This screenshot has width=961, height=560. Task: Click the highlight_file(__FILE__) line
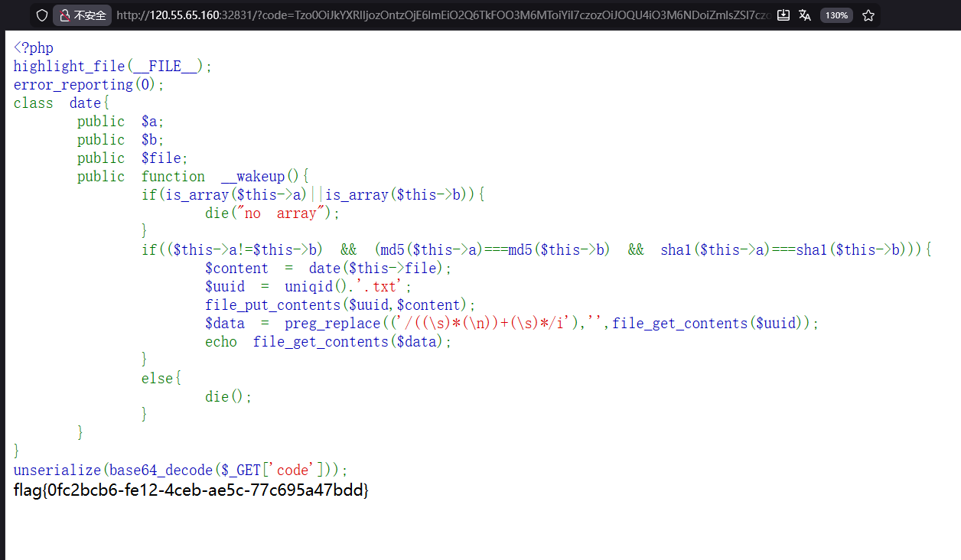112,67
